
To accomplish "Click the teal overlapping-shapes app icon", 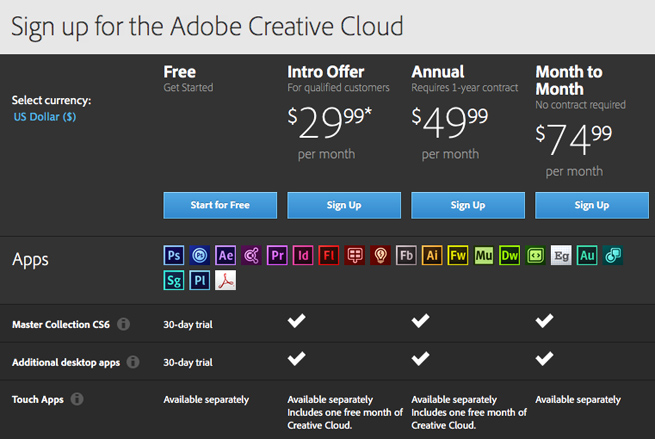I will [x=613, y=255].
